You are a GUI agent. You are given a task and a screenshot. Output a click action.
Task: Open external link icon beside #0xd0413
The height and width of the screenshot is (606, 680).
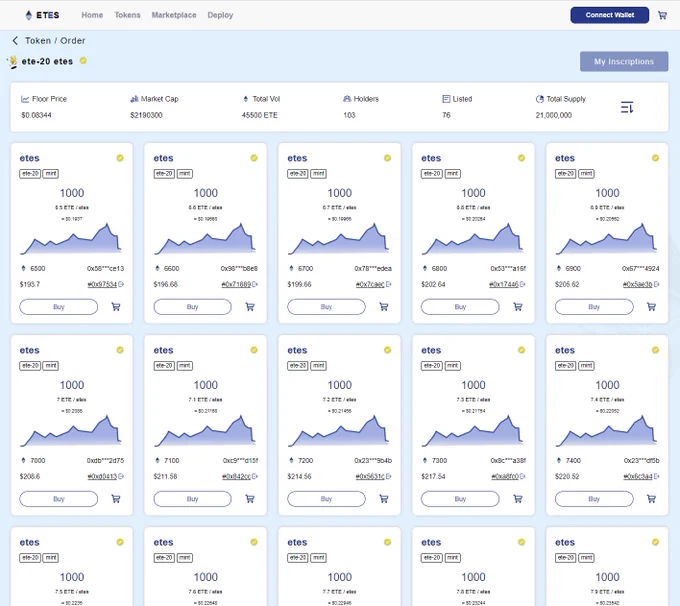pos(121,476)
